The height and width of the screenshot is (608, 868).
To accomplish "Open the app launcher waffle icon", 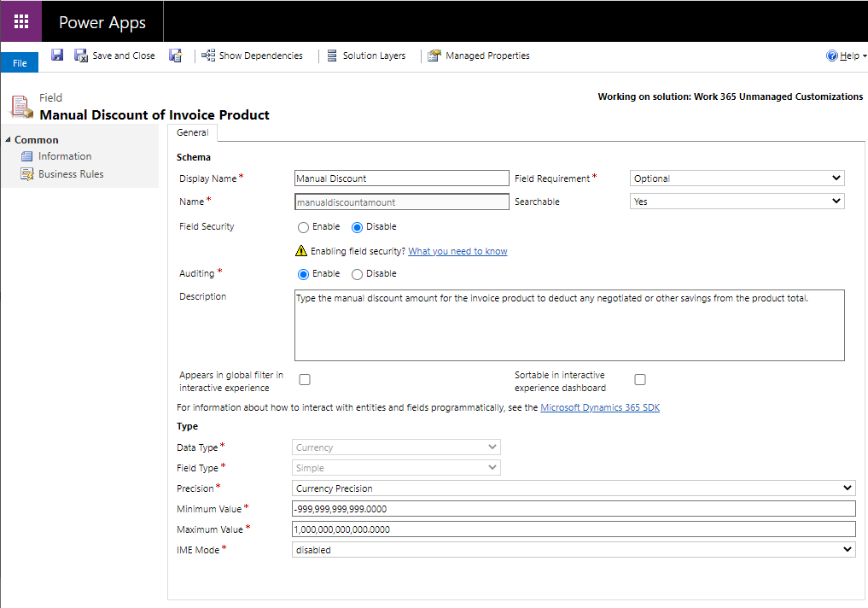I will [x=21, y=21].
